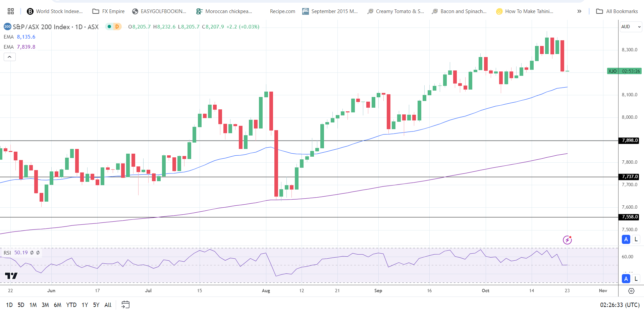Open All Bookmarks folder
Image resolution: width=644 pixels, height=312 pixels.
click(617, 11)
